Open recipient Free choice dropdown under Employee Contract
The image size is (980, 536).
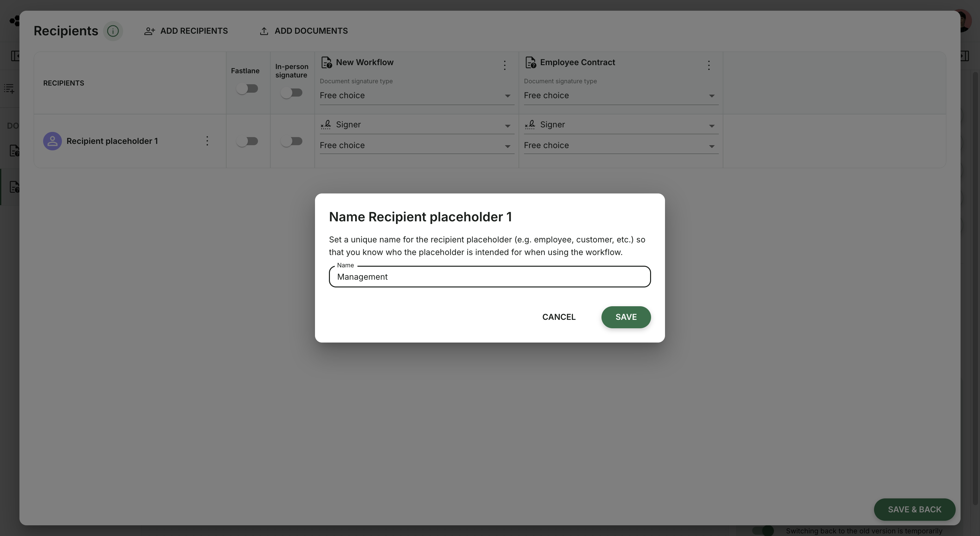621,145
